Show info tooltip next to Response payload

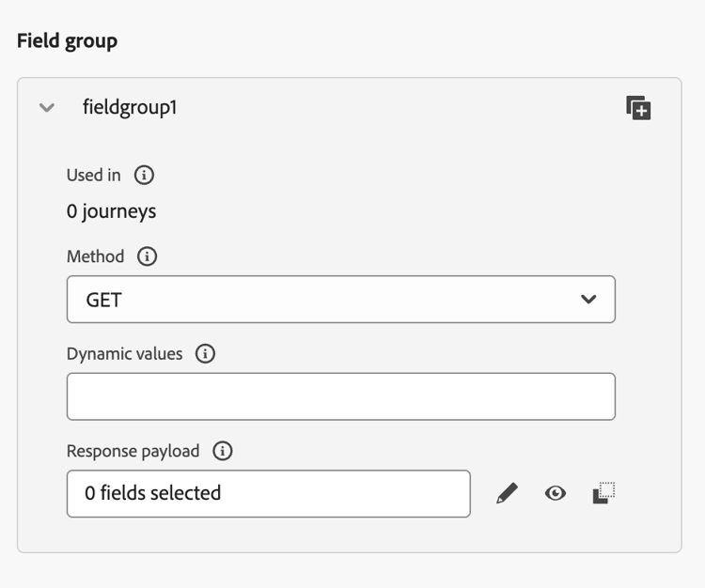point(223,451)
